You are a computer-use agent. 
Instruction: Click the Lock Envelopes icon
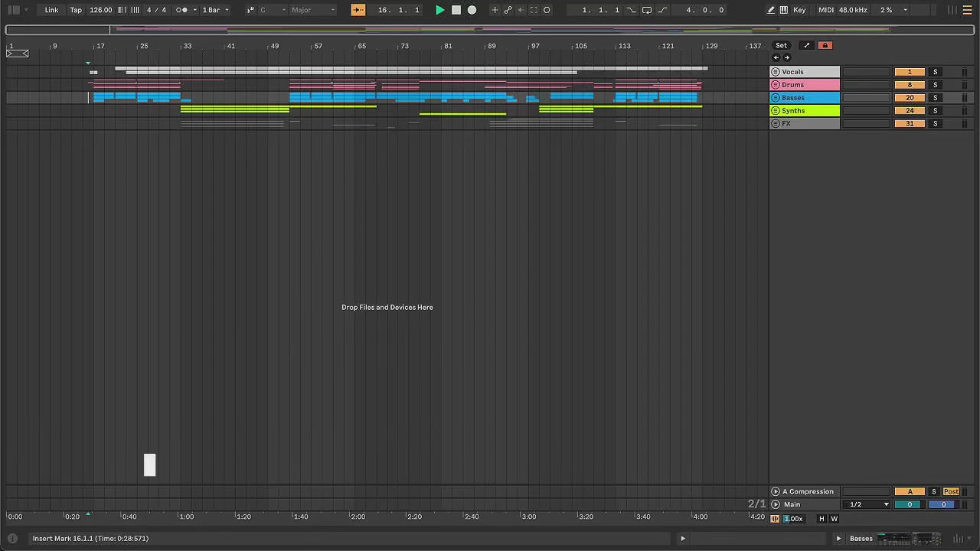825,45
